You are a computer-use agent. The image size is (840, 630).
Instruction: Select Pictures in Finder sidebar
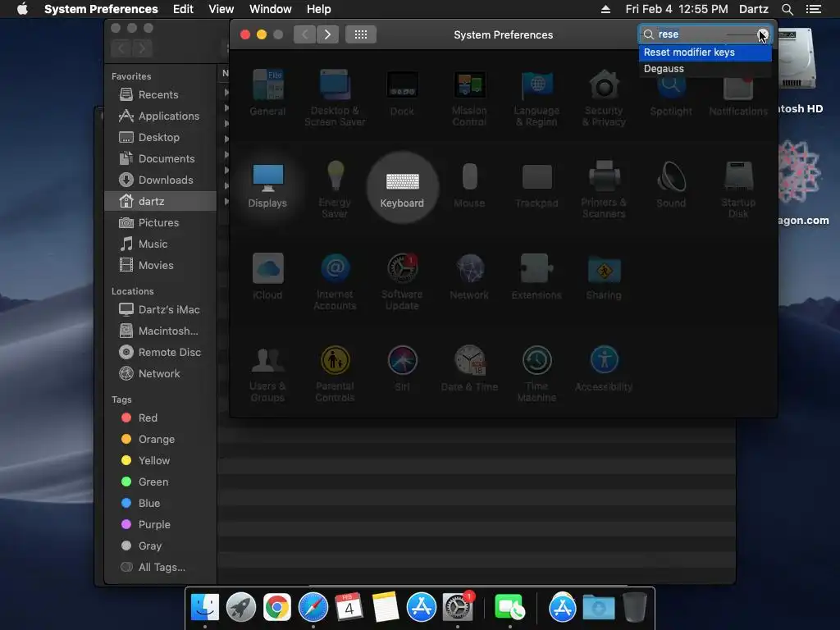pyautogui.click(x=161, y=223)
